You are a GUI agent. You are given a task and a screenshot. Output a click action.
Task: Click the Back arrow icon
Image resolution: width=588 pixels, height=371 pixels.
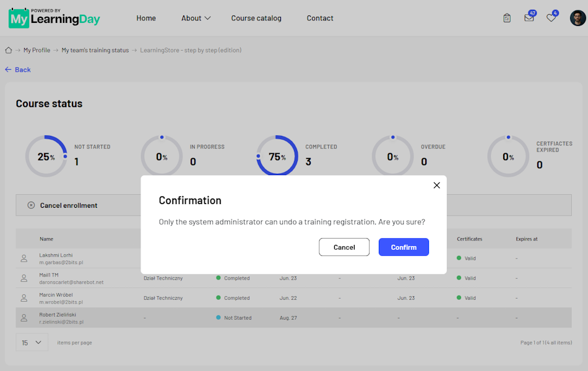click(8, 70)
